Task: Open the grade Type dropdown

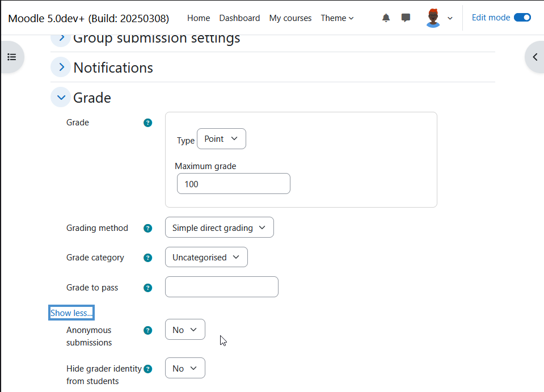Action: pyautogui.click(x=221, y=139)
